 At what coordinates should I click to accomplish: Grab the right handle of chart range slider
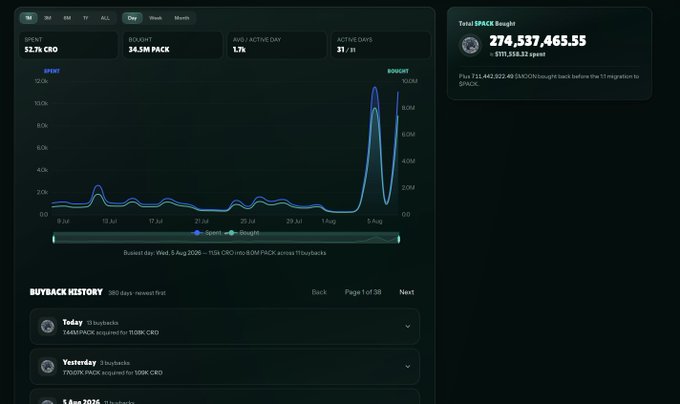coord(399,238)
